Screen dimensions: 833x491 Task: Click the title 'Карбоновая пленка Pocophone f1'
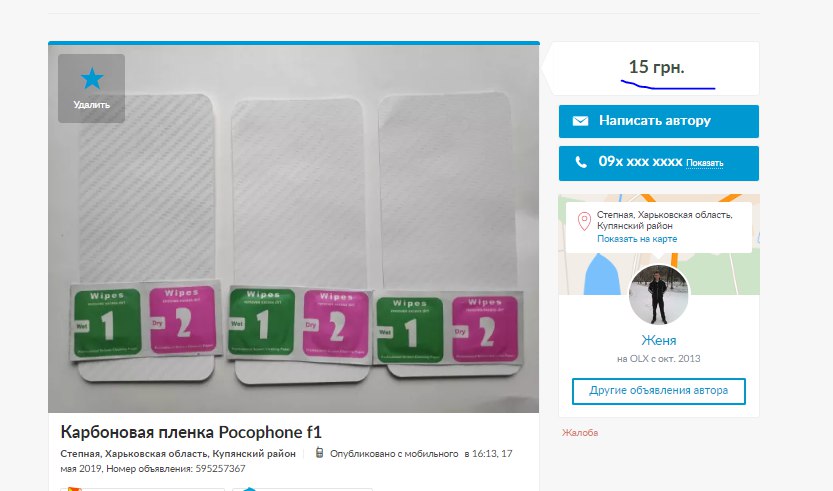point(191,432)
